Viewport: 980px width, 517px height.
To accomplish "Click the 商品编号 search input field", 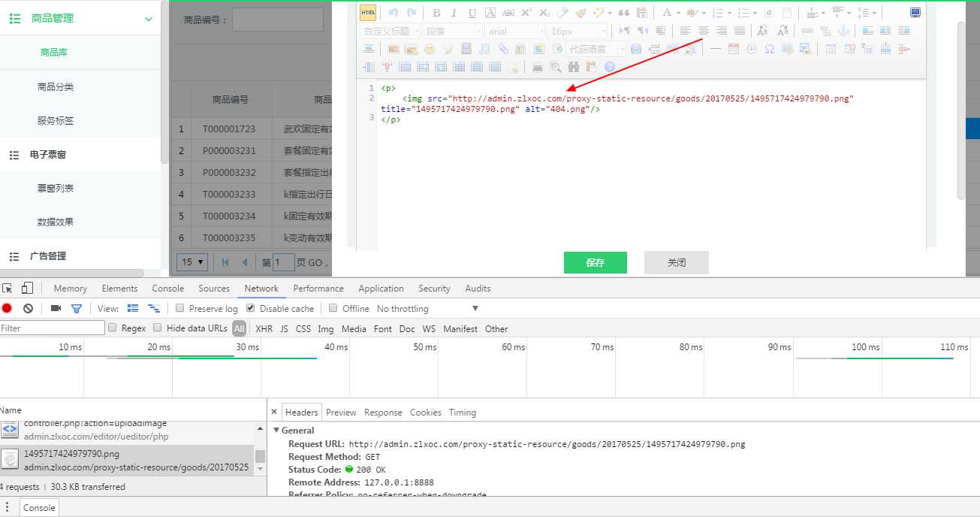I will pyautogui.click(x=278, y=20).
